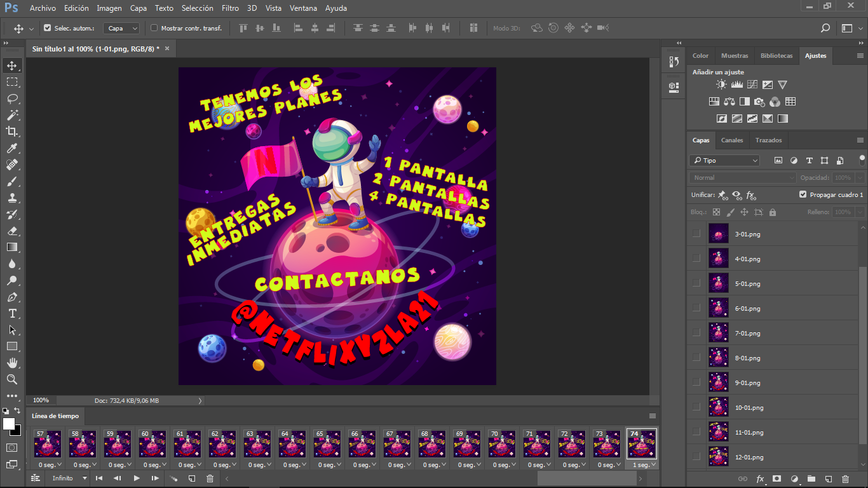Toggle the Selec. autom. checkbox
The width and height of the screenshot is (868, 488).
pyautogui.click(x=47, y=28)
